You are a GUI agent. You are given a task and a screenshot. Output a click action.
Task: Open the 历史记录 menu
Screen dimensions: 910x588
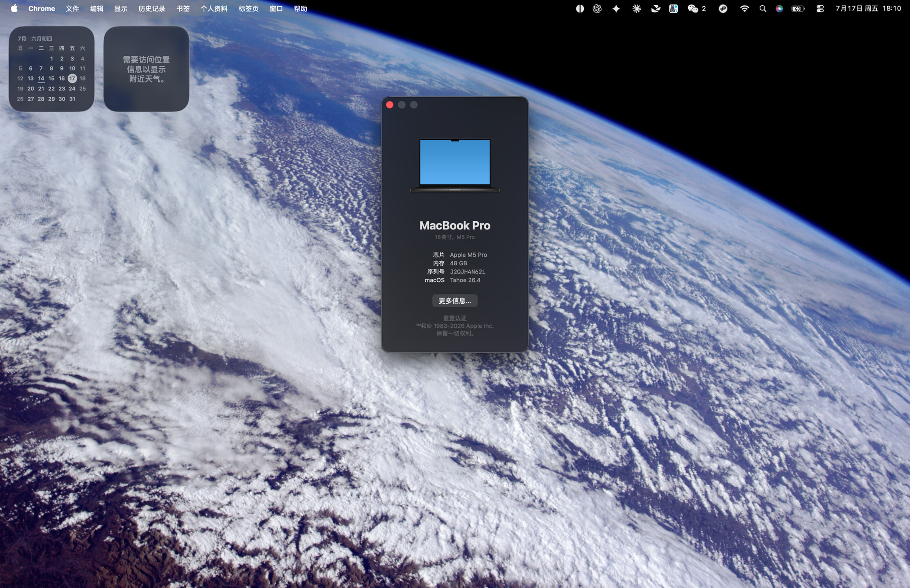pyautogui.click(x=152, y=9)
